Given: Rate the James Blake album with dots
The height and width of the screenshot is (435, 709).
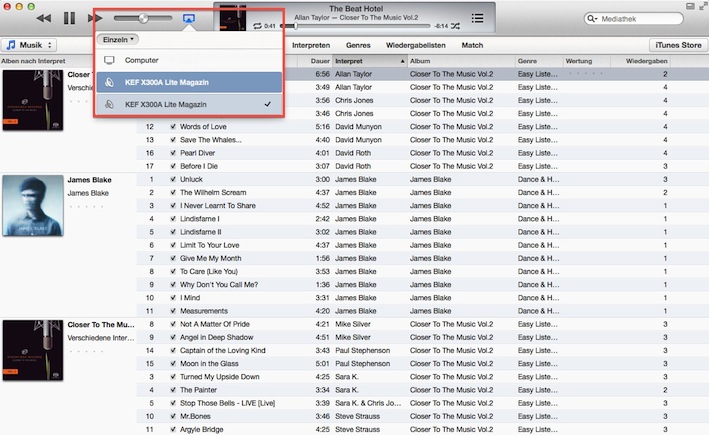Looking at the screenshot, I should pyautogui.click(x=86, y=207).
